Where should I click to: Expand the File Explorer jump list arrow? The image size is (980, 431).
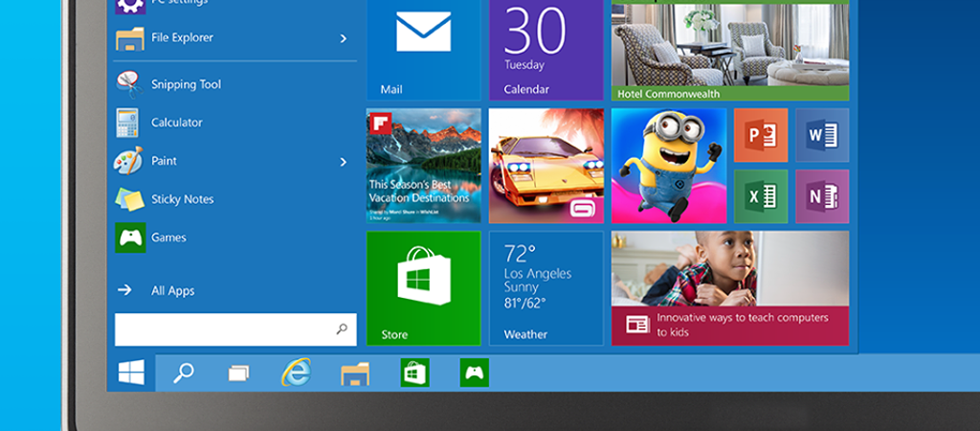coord(343,38)
